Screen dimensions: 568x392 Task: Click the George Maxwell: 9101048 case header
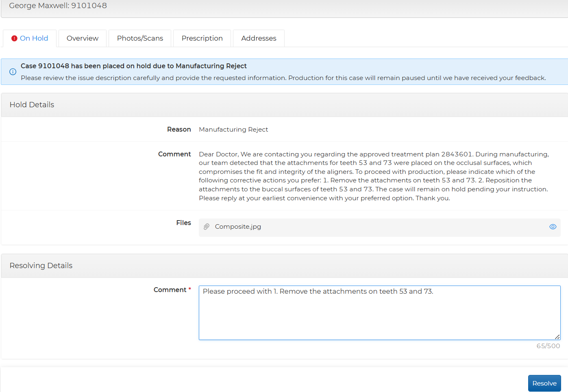tap(58, 6)
